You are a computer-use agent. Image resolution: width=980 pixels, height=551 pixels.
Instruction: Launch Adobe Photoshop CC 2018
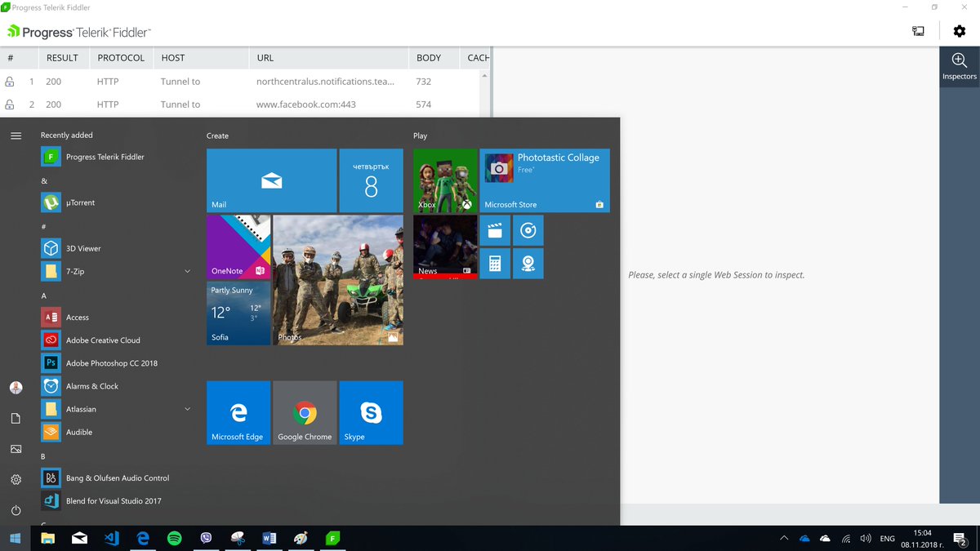coord(117,363)
